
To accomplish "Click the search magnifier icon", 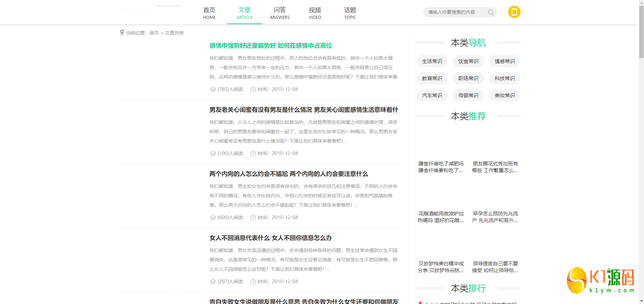I will [x=491, y=12].
